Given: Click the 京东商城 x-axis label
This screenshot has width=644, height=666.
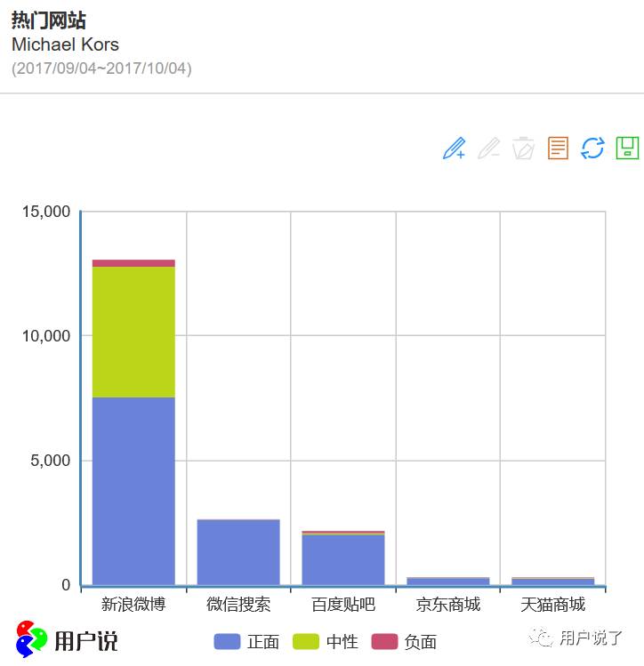Looking at the screenshot, I should [x=448, y=606].
